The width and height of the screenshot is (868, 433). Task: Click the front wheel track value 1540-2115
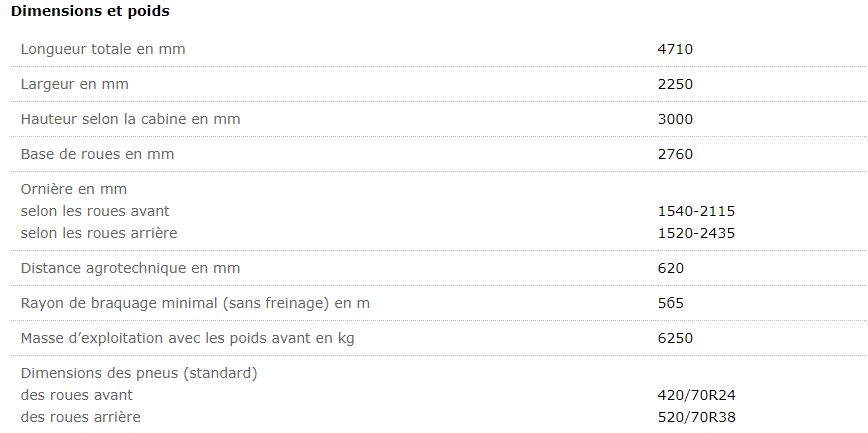(x=696, y=211)
